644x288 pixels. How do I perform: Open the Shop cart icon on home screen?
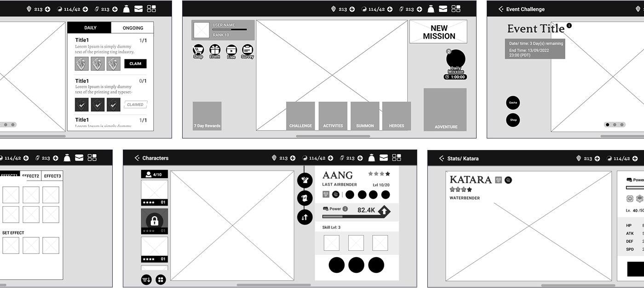pyautogui.click(x=198, y=50)
